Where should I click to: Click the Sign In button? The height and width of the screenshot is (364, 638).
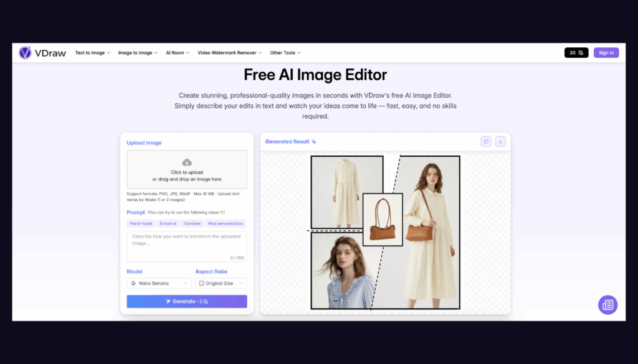point(606,52)
